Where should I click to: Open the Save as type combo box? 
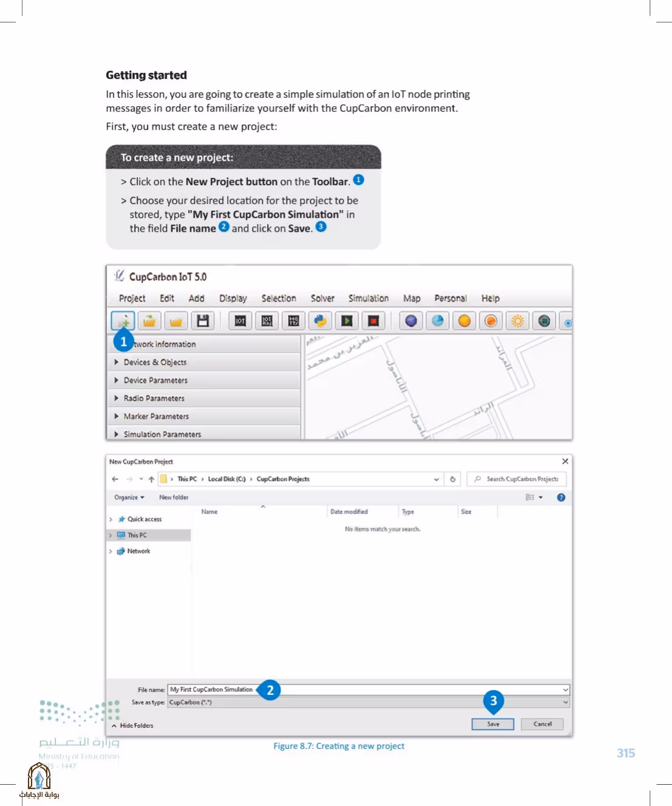click(368, 702)
